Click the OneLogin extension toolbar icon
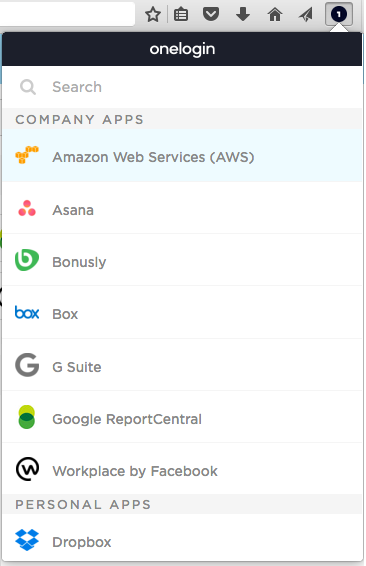Image resolution: width=366 pixels, height=566 pixels. (x=339, y=14)
